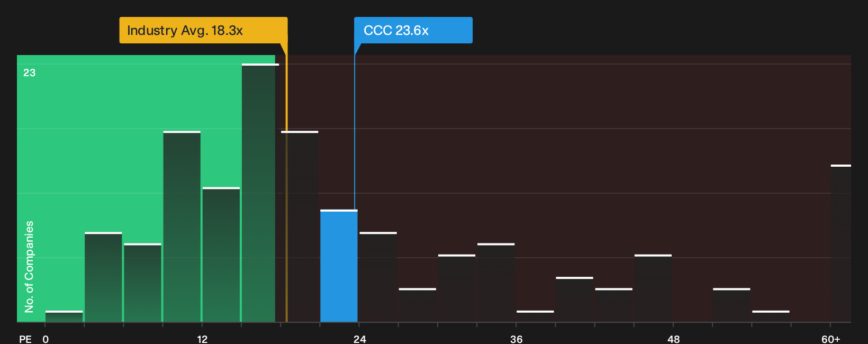Select the bar just right of industry average line
The image size is (868, 344).
click(300, 227)
